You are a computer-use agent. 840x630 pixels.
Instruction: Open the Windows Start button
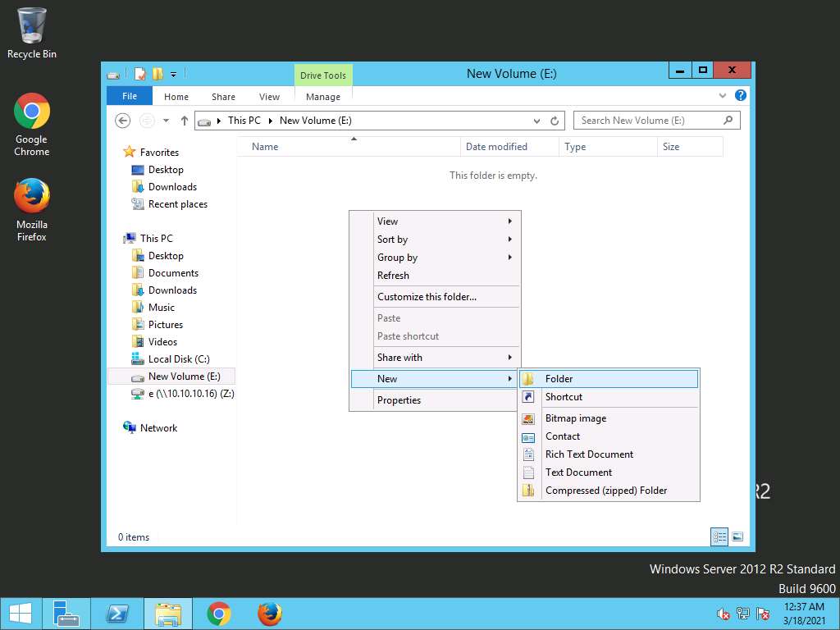coord(21,614)
